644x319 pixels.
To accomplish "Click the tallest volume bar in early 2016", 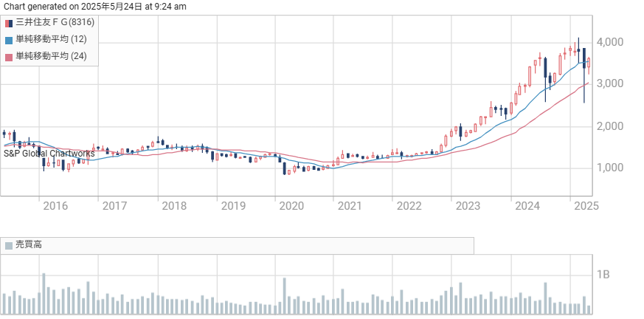I will (x=44, y=295).
